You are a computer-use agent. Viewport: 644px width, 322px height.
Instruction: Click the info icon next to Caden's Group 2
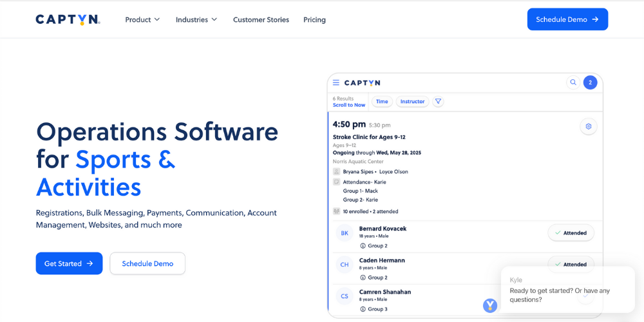363,278
